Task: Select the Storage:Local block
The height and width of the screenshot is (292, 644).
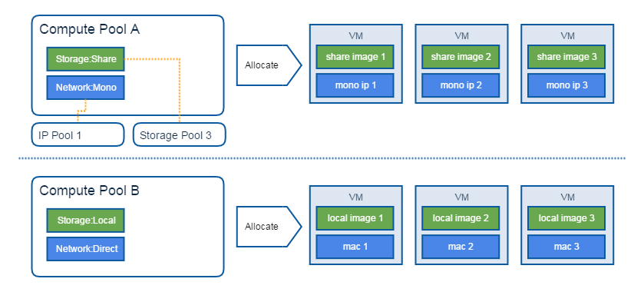Action: point(85,221)
